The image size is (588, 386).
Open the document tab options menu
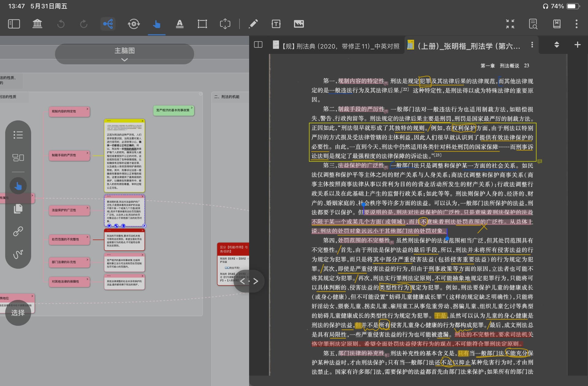coord(532,45)
